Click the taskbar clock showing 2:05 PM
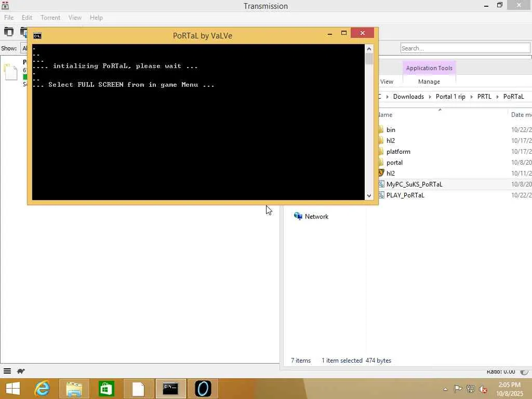The width and height of the screenshot is (532, 399). pos(509,389)
